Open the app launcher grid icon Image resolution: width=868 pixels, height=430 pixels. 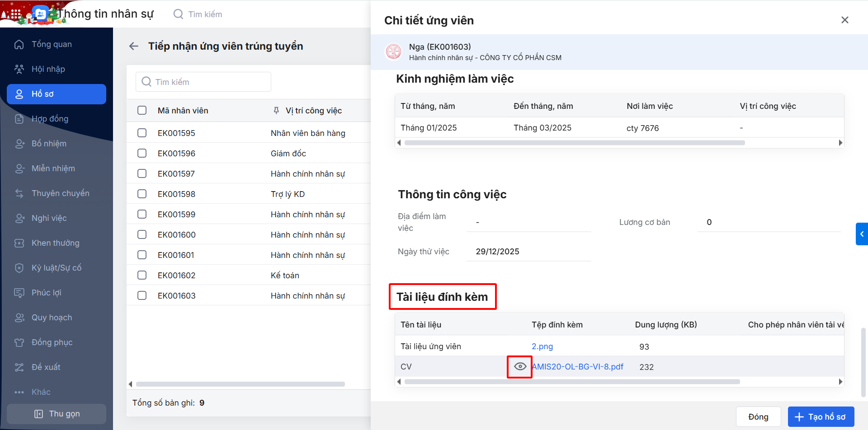pos(16,14)
